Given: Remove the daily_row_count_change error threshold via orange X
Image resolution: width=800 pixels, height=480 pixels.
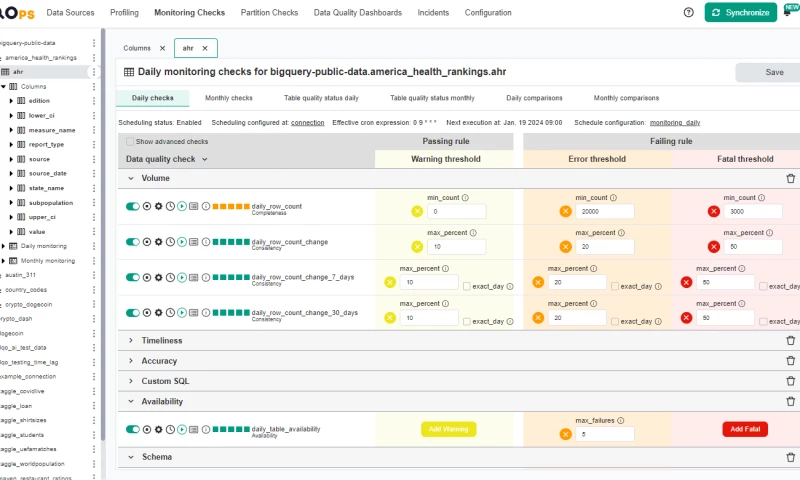Looking at the screenshot, I should (x=565, y=247).
